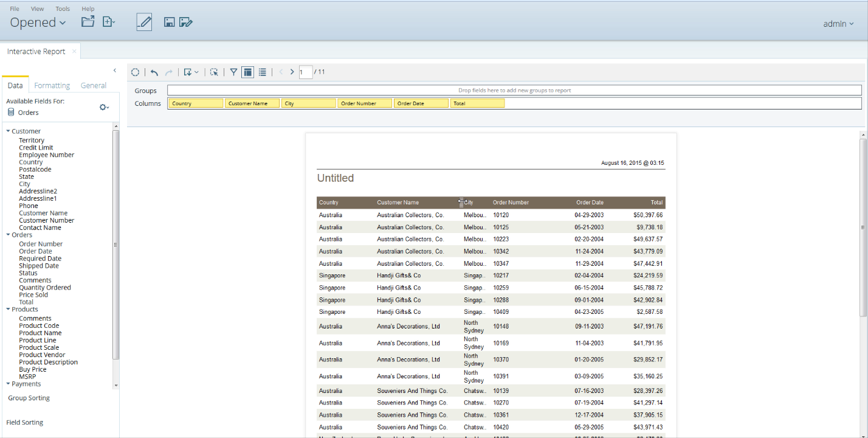Viewport: 868px width, 438px height.
Task: Click the Country column chip
Action: pos(196,103)
